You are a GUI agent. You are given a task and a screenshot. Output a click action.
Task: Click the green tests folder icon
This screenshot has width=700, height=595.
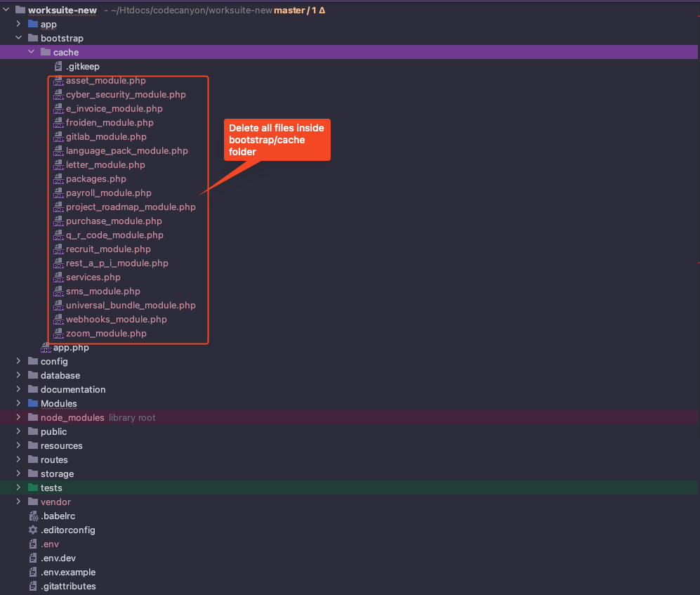(x=33, y=488)
